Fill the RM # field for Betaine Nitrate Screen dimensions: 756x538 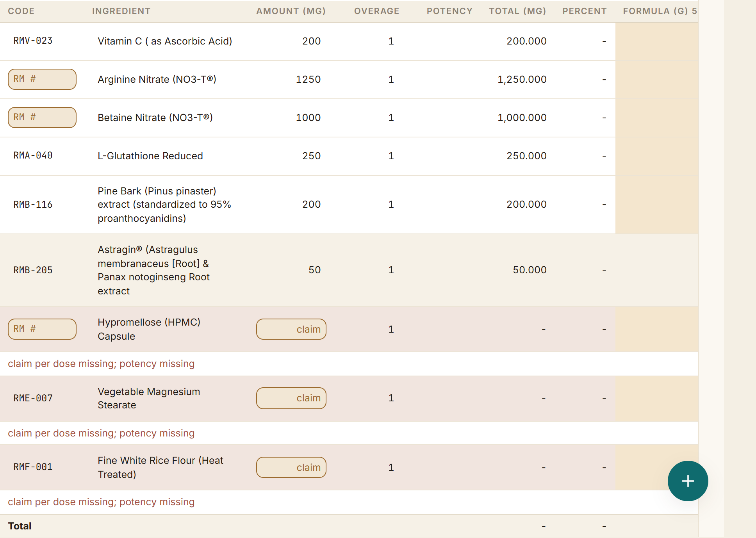pos(42,118)
